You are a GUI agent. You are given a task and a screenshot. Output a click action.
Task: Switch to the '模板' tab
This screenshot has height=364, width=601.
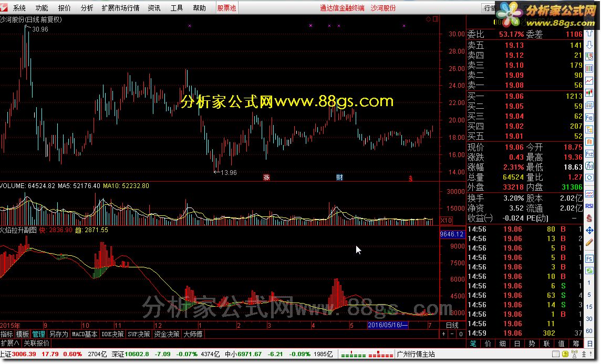tap(23, 334)
